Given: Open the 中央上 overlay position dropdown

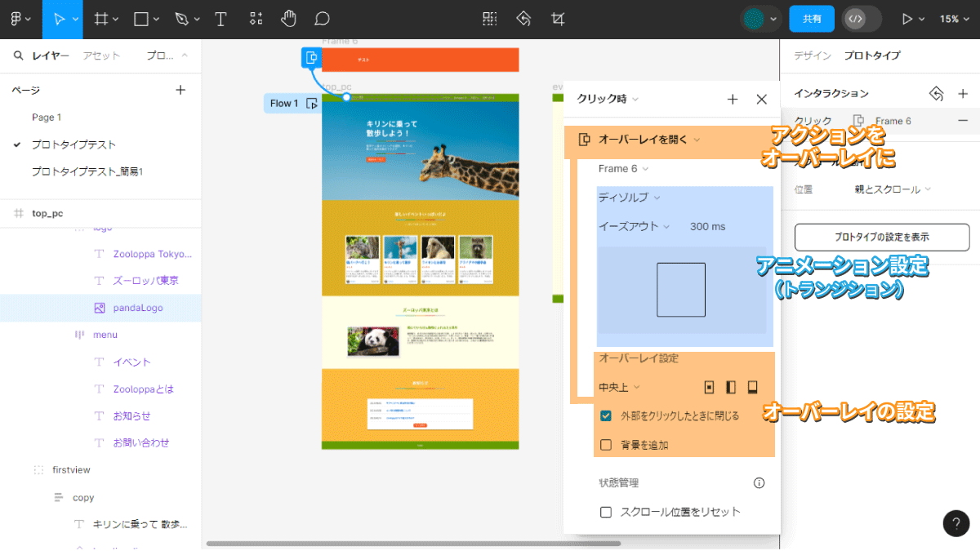Looking at the screenshot, I should click(x=619, y=387).
